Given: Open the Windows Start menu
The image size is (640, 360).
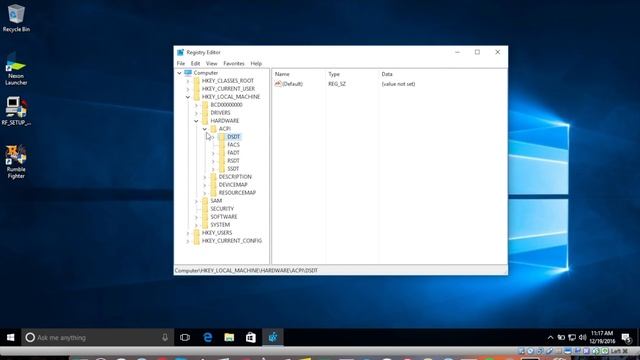Looking at the screenshot, I should click(x=11, y=338).
